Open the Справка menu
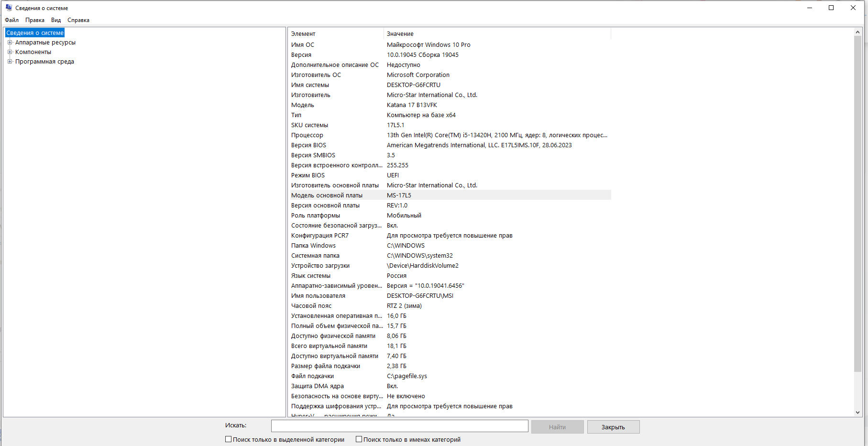 [78, 20]
